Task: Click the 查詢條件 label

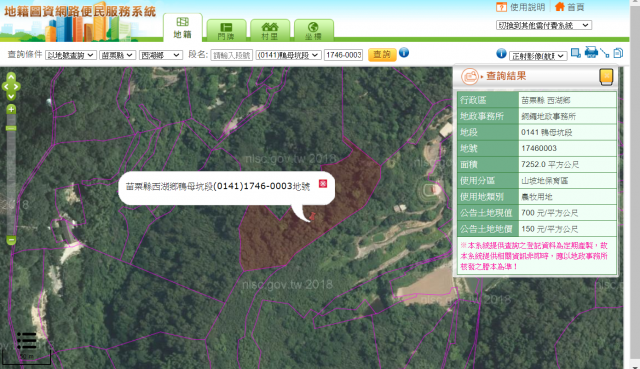Action: 25,54
